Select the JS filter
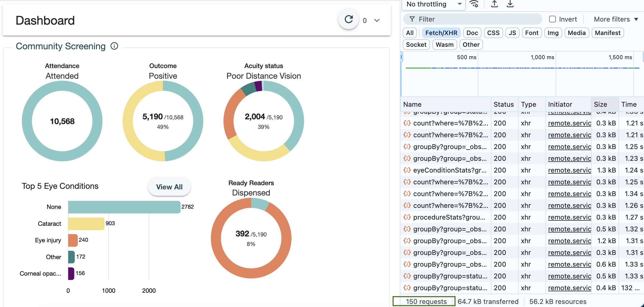Screen dimensions: 644x307 tap(512, 33)
